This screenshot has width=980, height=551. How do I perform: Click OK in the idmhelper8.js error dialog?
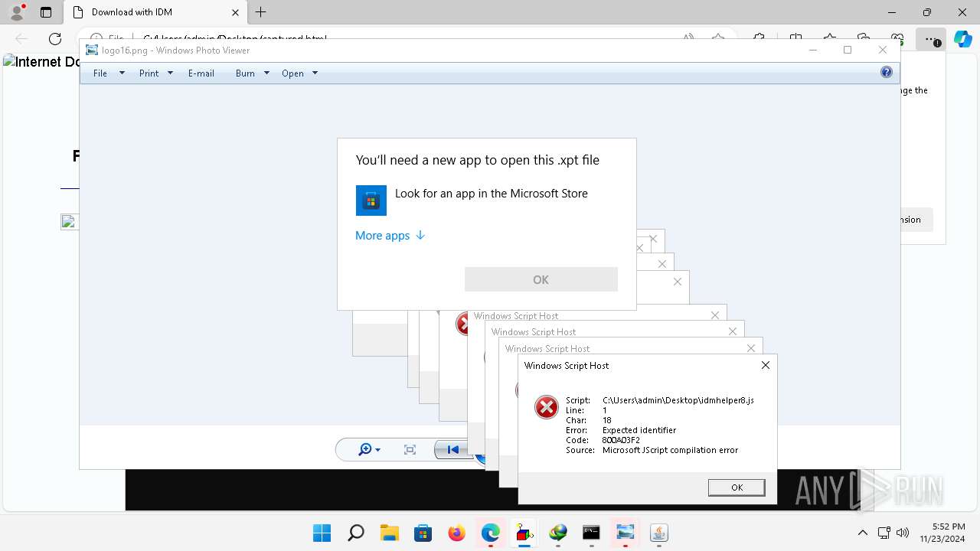pos(737,487)
